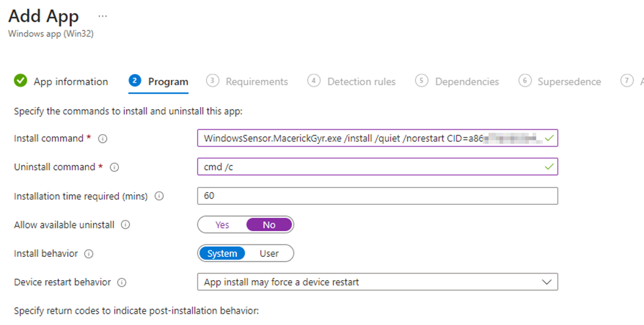
Task: Click info icon next to Install command
Action: tap(102, 139)
